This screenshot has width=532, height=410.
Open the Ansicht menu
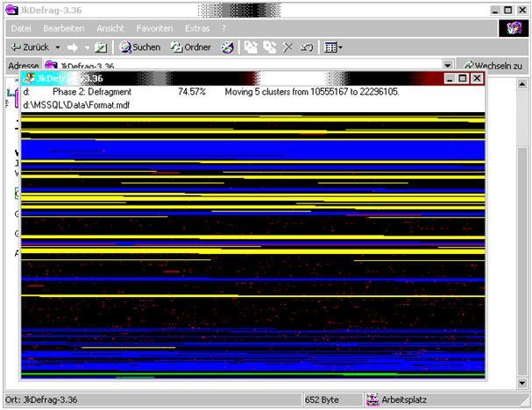pyautogui.click(x=110, y=29)
